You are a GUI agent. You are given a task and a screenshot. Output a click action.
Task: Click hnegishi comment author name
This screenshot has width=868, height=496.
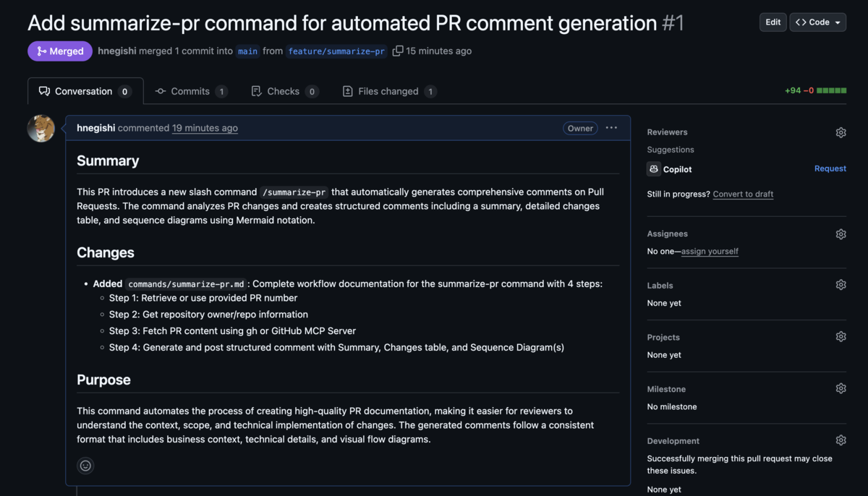[96, 128]
